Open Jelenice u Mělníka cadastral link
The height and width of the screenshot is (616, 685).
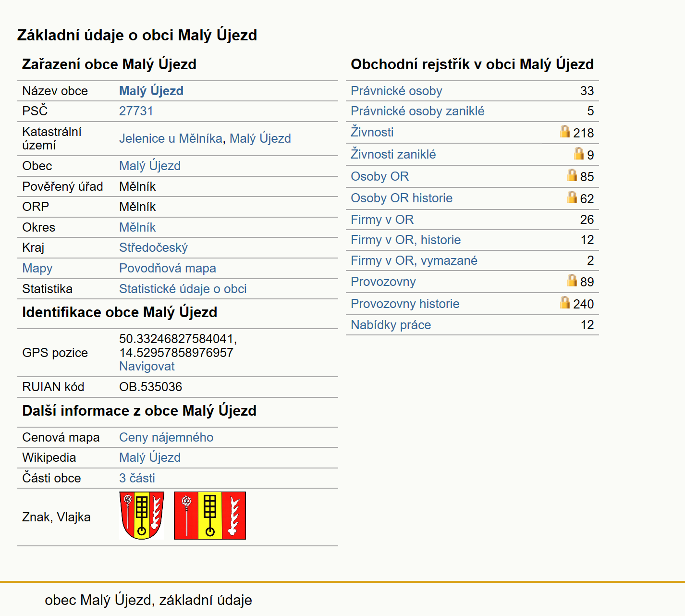click(171, 138)
